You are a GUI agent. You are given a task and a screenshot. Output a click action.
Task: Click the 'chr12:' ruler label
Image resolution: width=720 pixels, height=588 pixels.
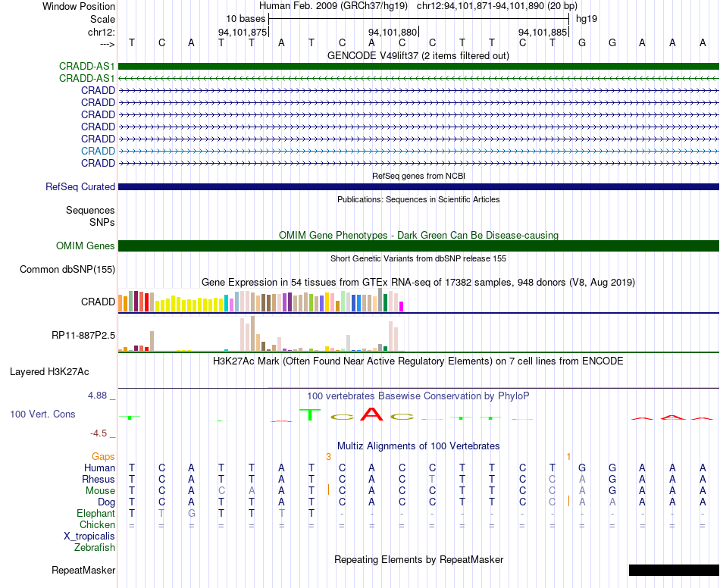(x=101, y=32)
